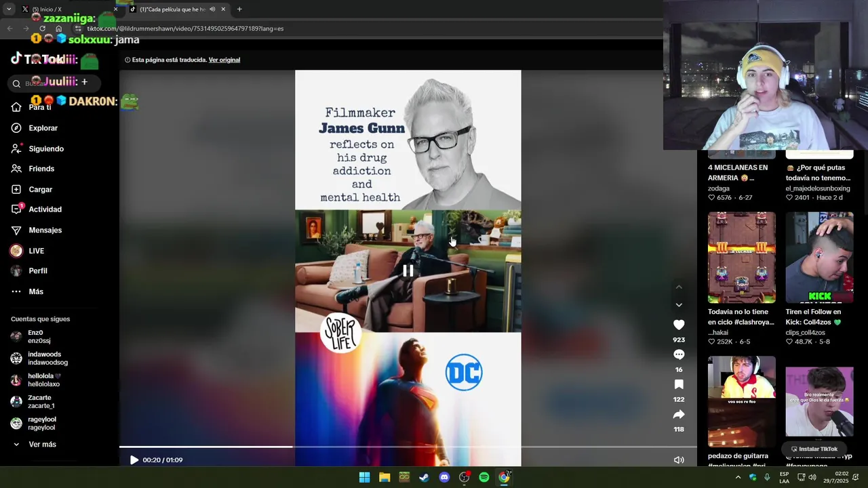Image resolution: width=868 pixels, height=488 pixels.
Task: Open the 'Bro realmente' video thumbnail
Action: [x=819, y=401]
